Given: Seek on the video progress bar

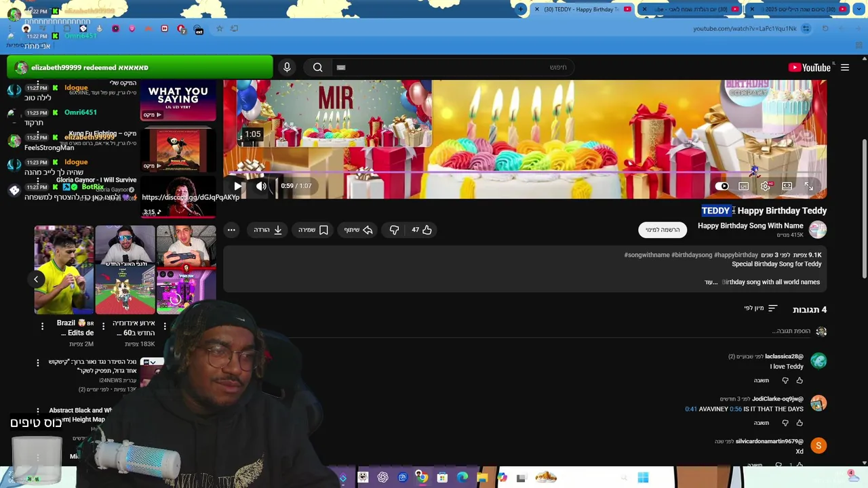Looking at the screenshot, I should coord(525,173).
